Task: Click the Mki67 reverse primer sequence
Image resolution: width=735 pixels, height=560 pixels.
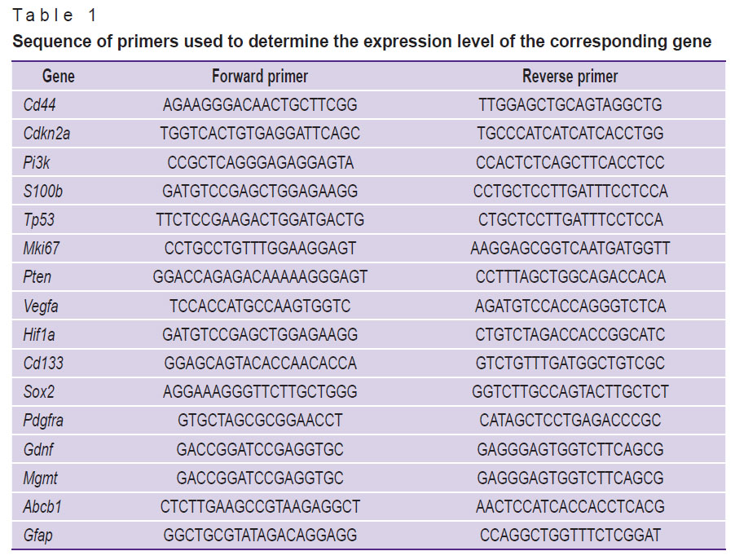Action: click(570, 249)
